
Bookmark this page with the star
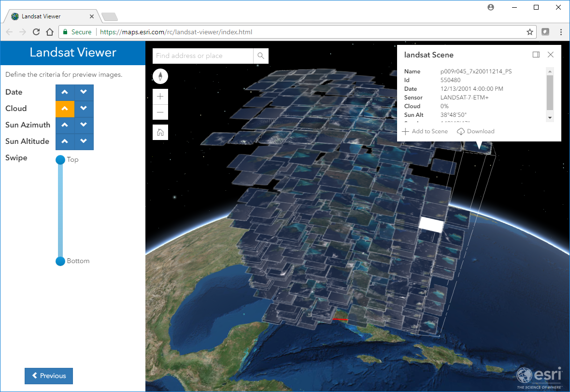click(x=529, y=32)
